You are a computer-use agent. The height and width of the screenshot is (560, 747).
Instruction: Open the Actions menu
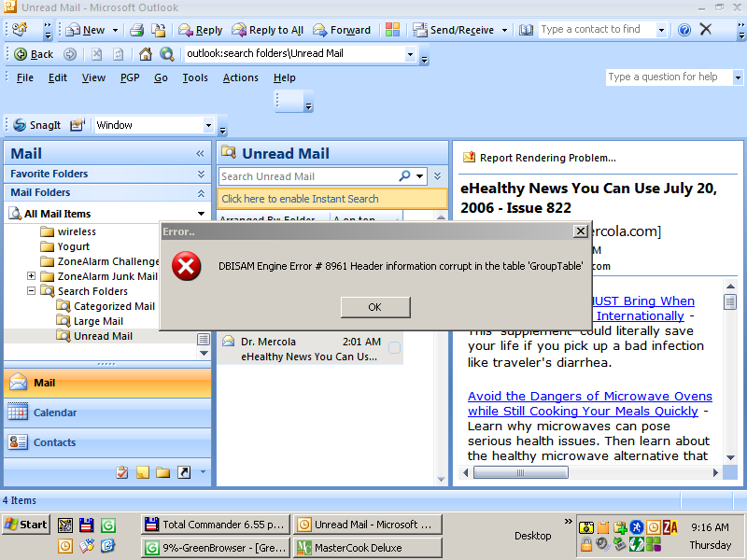[240, 77]
